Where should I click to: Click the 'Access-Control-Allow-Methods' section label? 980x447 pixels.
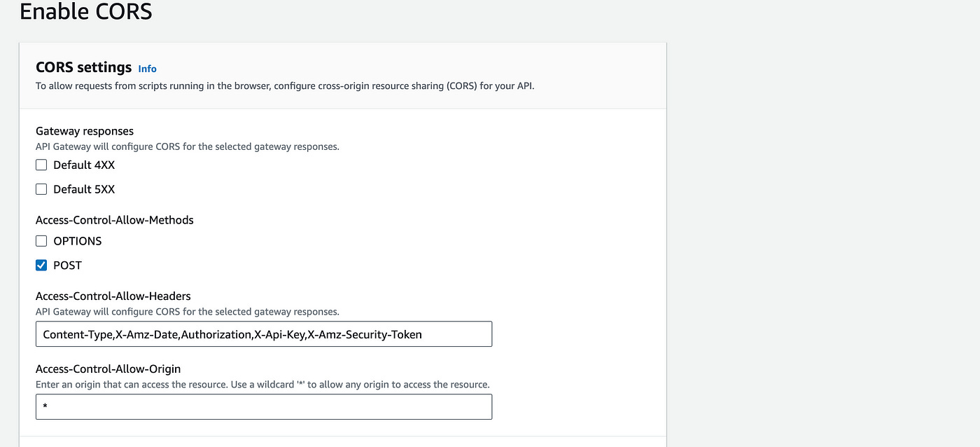pyautogui.click(x=115, y=220)
